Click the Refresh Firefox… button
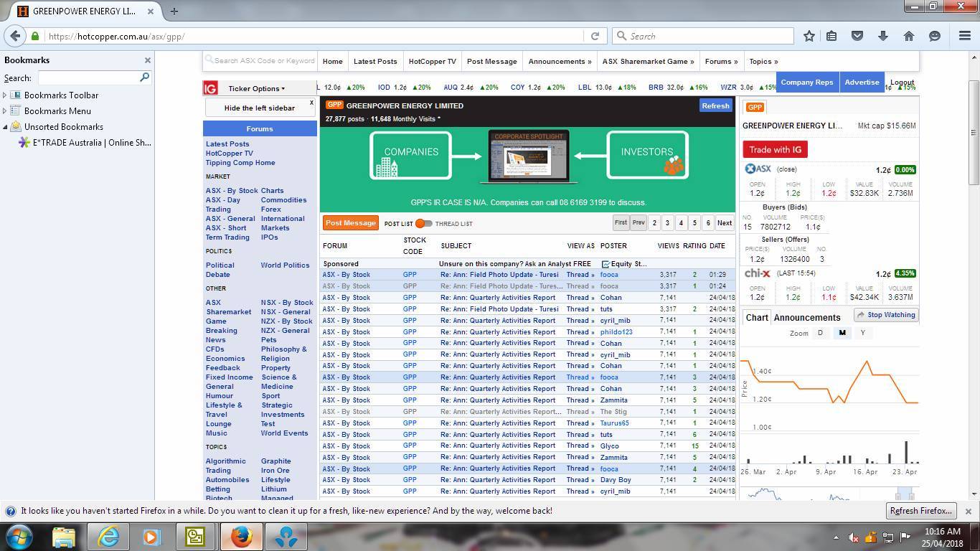Image resolution: width=980 pixels, height=551 pixels. pos(920,511)
